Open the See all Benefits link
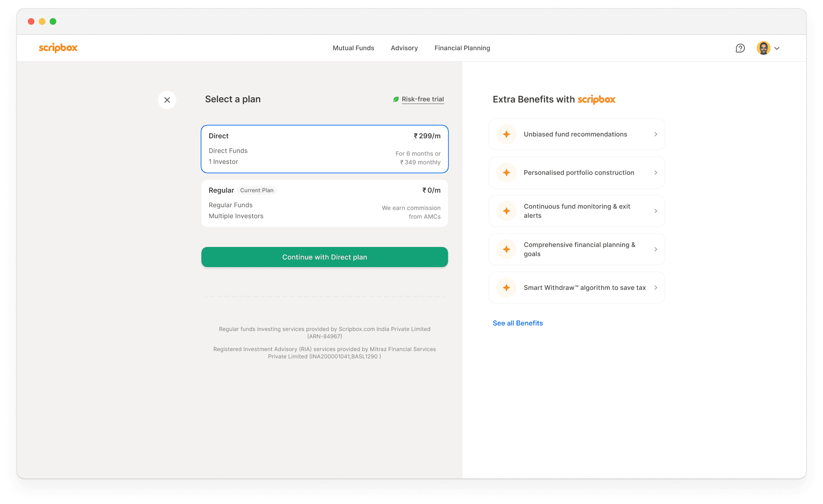 (x=518, y=323)
